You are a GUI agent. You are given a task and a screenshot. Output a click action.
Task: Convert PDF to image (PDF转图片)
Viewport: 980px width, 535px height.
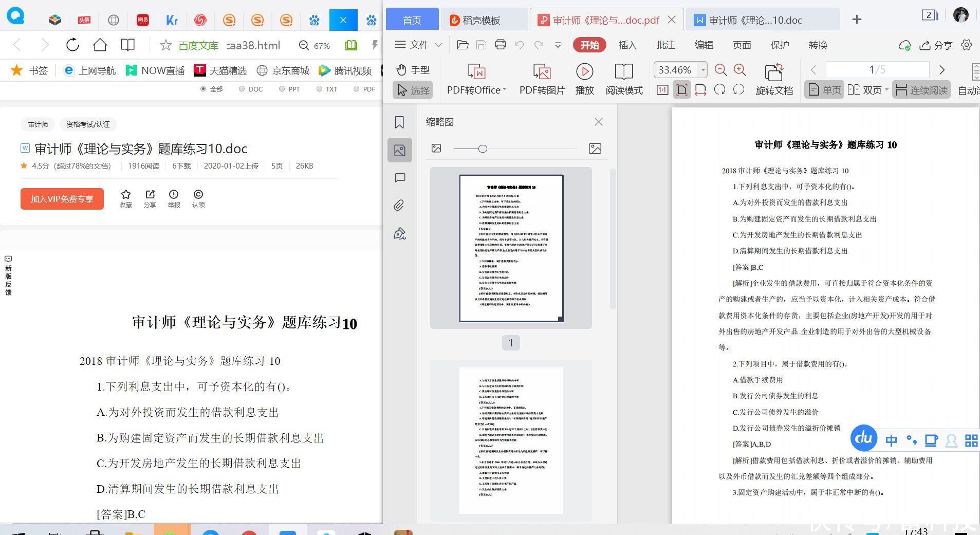click(542, 79)
